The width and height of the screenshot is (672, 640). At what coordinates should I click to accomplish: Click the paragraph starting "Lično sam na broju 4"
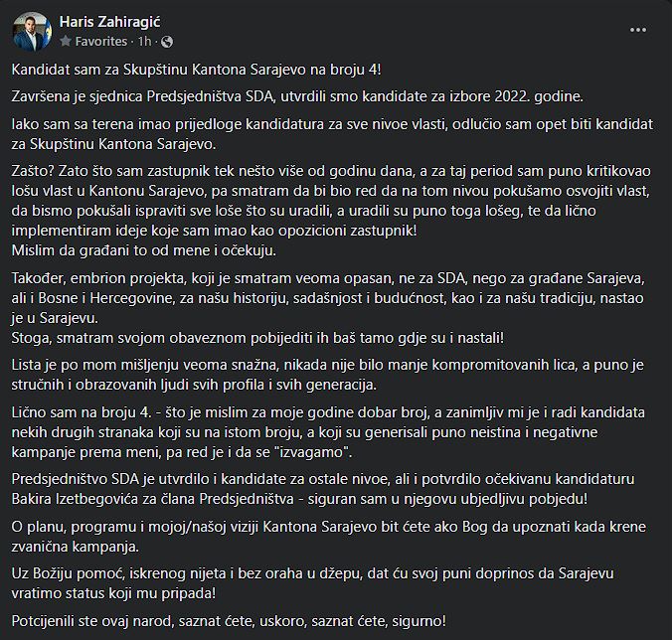click(x=328, y=432)
